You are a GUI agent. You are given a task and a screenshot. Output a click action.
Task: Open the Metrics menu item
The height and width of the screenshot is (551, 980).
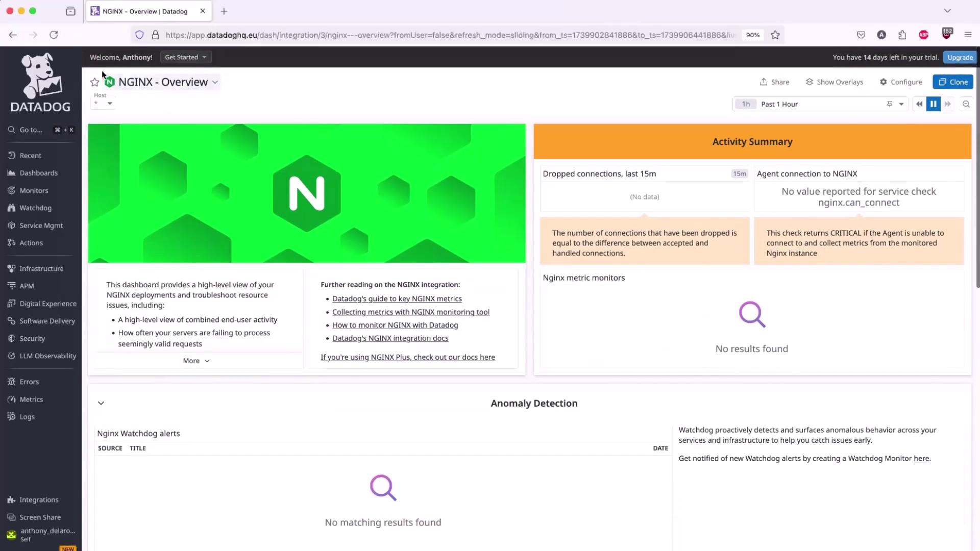click(x=31, y=399)
